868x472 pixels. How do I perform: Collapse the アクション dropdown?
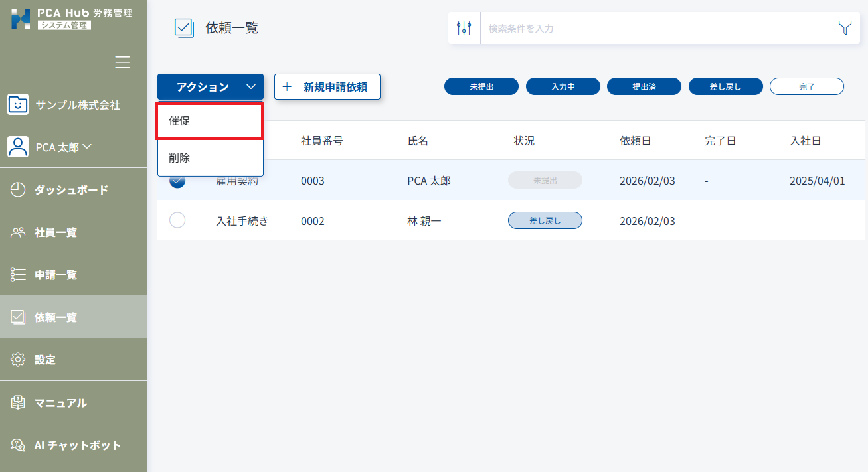coord(211,87)
